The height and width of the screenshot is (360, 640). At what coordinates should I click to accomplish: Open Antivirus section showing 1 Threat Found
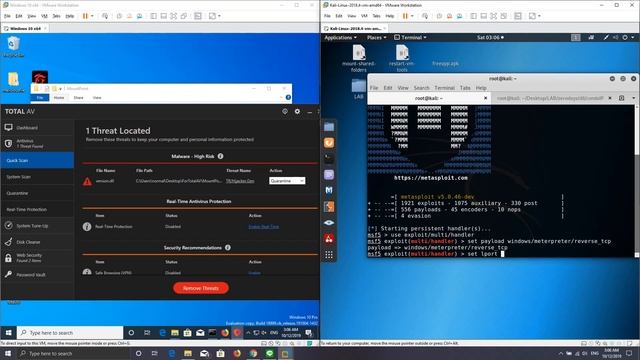click(37, 143)
